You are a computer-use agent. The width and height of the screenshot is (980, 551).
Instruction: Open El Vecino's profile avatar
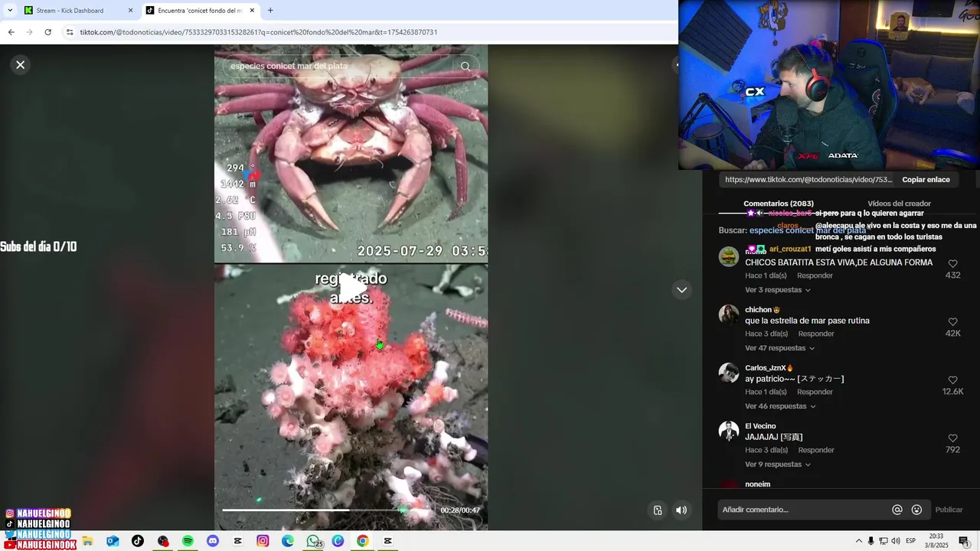(x=728, y=431)
